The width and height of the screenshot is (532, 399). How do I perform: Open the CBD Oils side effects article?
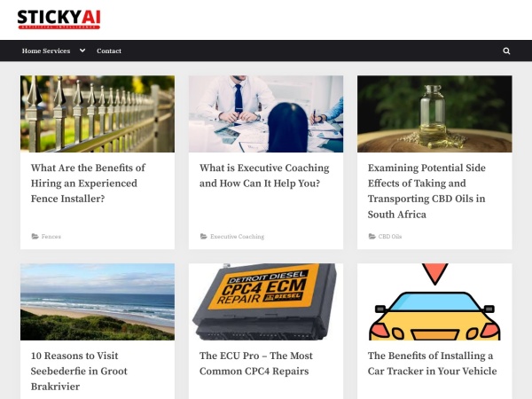pyautogui.click(x=426, y=191)
